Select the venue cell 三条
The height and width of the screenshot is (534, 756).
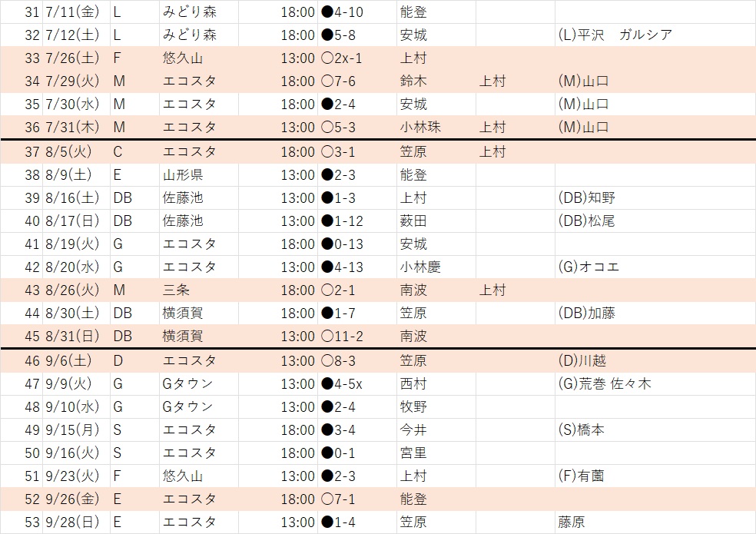pos(175,290)
